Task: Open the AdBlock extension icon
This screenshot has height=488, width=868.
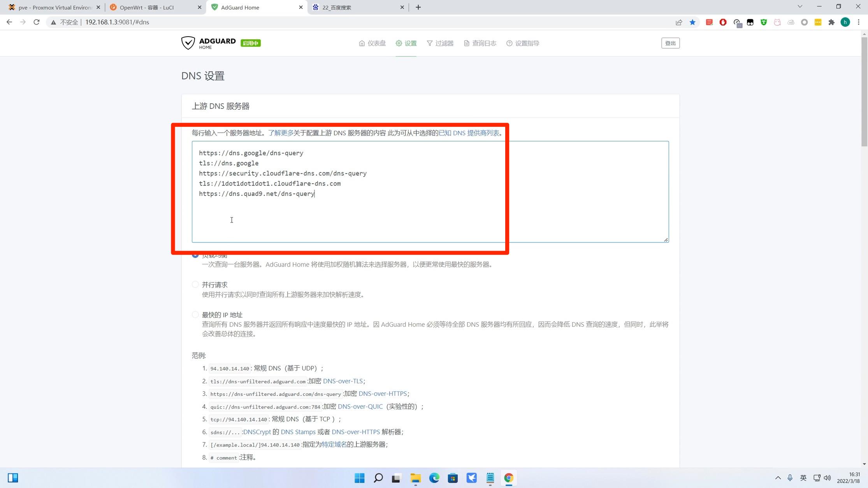Action: point(723,22)
